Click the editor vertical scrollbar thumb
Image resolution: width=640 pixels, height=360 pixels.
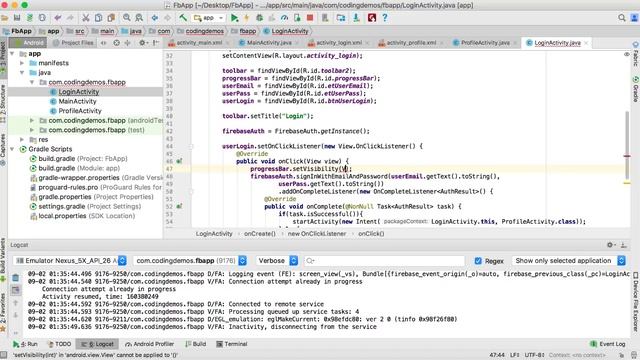coord(627,145)
